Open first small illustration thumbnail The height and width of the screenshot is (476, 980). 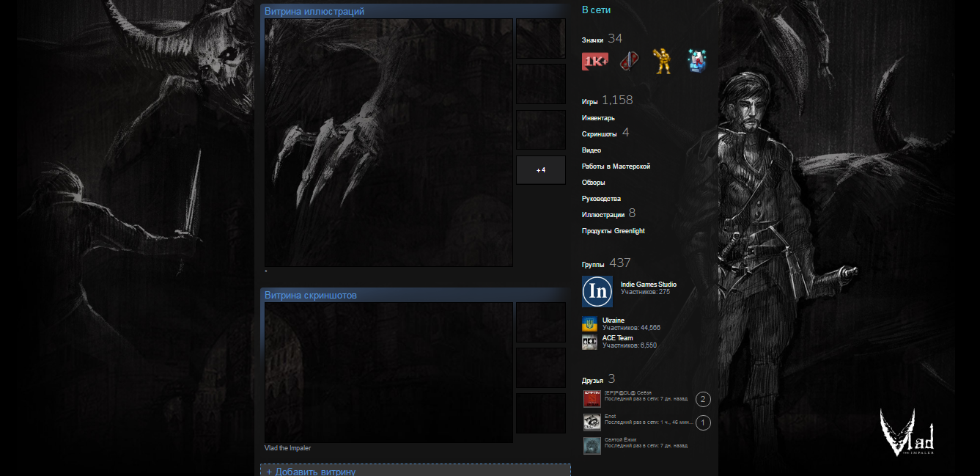click(x=541, y=38)
